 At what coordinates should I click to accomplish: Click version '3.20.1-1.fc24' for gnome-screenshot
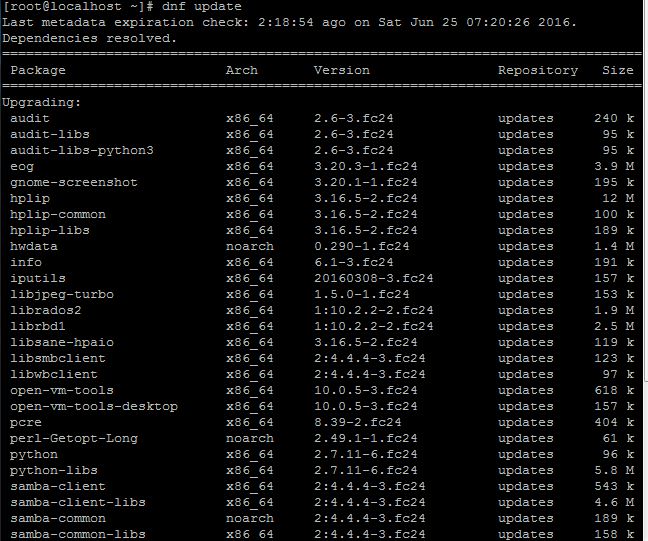[x=366, y=182]
